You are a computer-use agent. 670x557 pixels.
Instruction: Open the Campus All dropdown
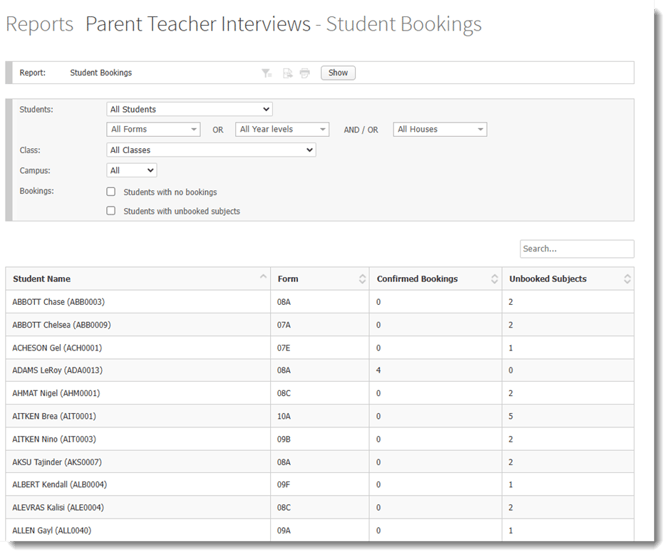[x=131, y=171]
